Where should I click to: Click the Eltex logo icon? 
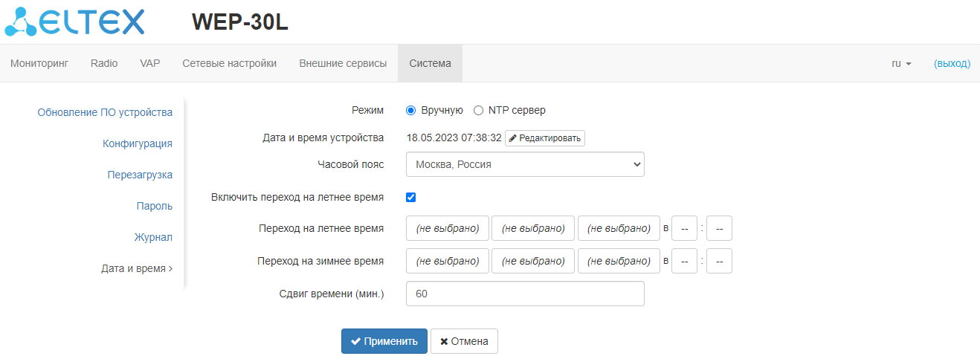point(74,22)
